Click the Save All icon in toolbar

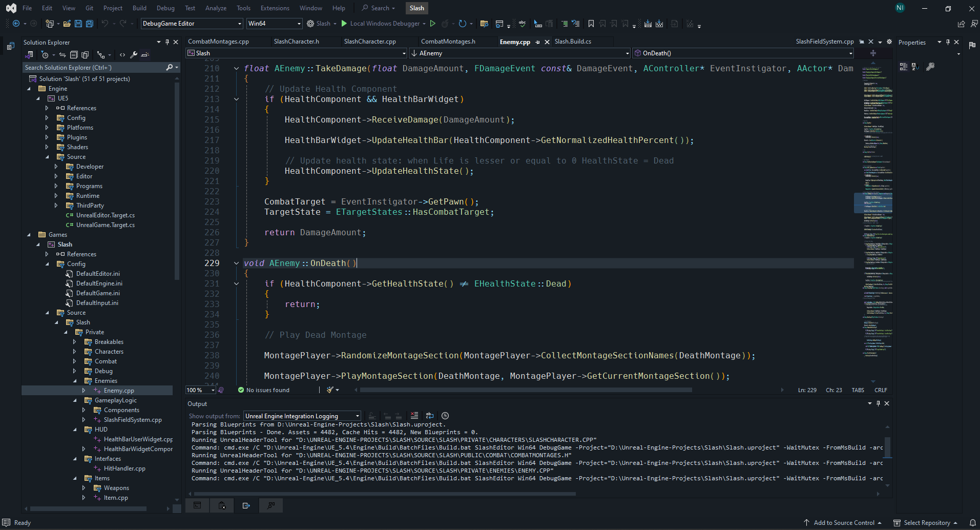pyautogui.click(x=90, y=24)
